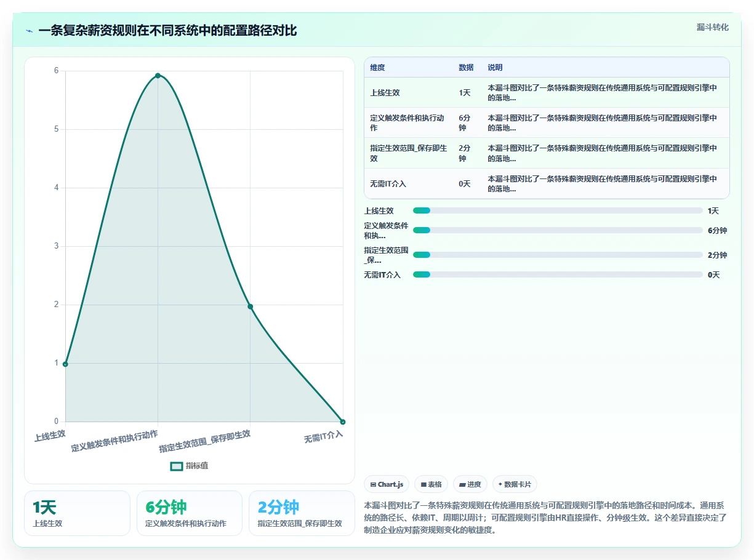Click the chart title heading text

tap(167, 30)
